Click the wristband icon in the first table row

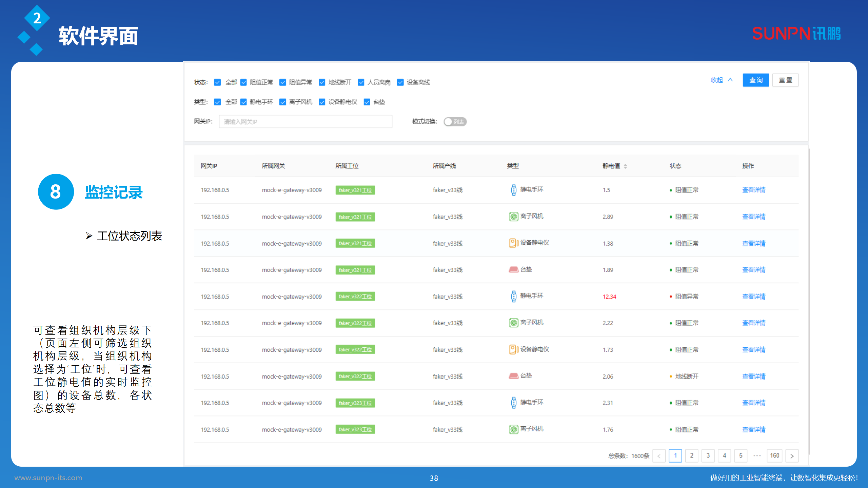[x=514, y=190]
